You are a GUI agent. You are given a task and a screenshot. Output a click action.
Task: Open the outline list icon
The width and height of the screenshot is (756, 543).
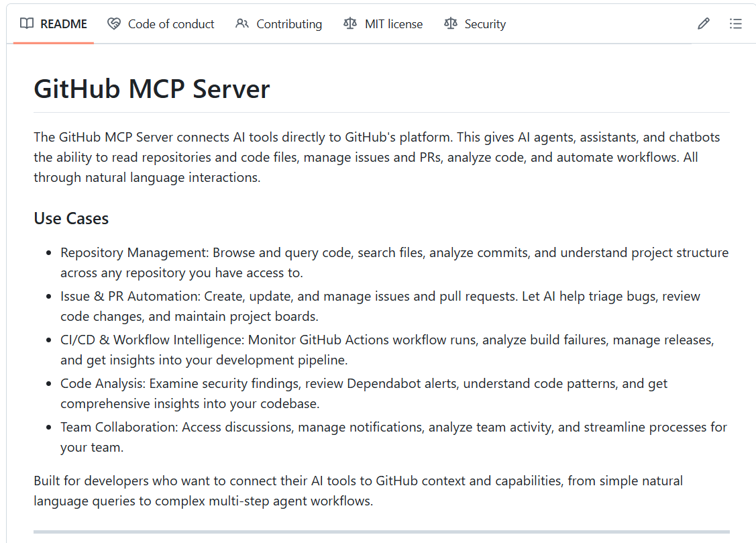tap(736, 23)
